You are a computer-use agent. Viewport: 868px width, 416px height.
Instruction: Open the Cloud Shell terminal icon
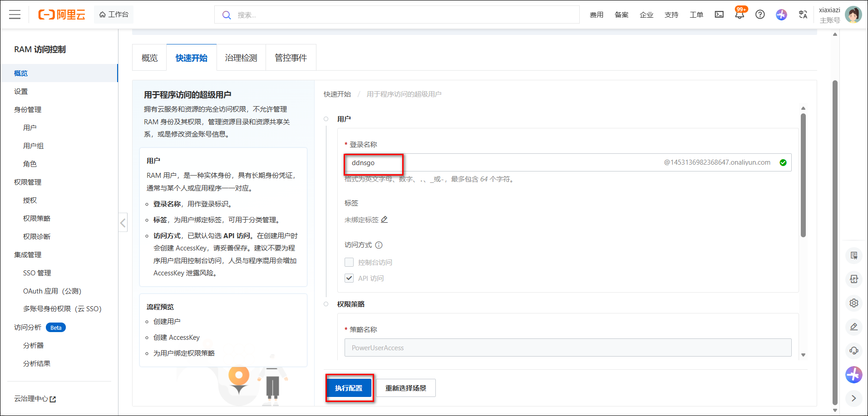[x=719, y=15]
